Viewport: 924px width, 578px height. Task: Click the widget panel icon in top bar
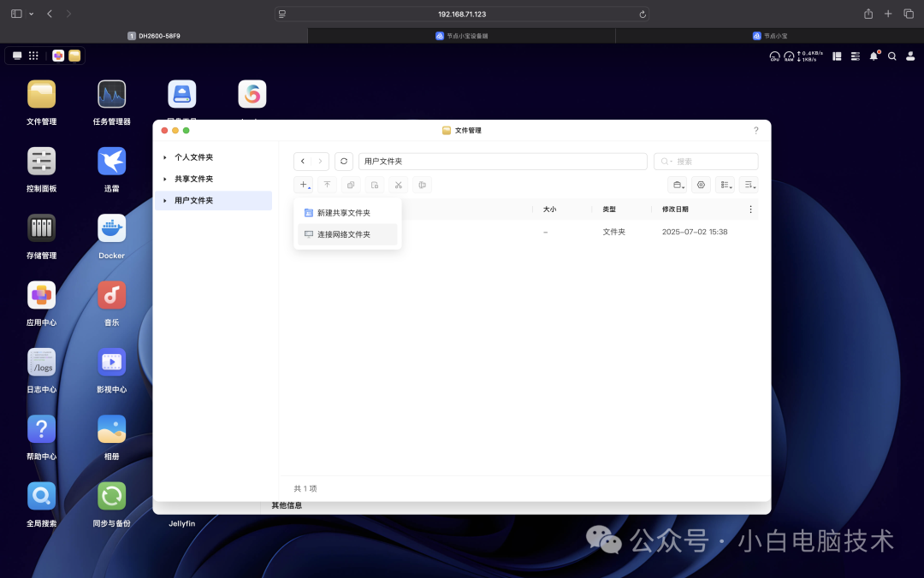[x=837, y=56]
